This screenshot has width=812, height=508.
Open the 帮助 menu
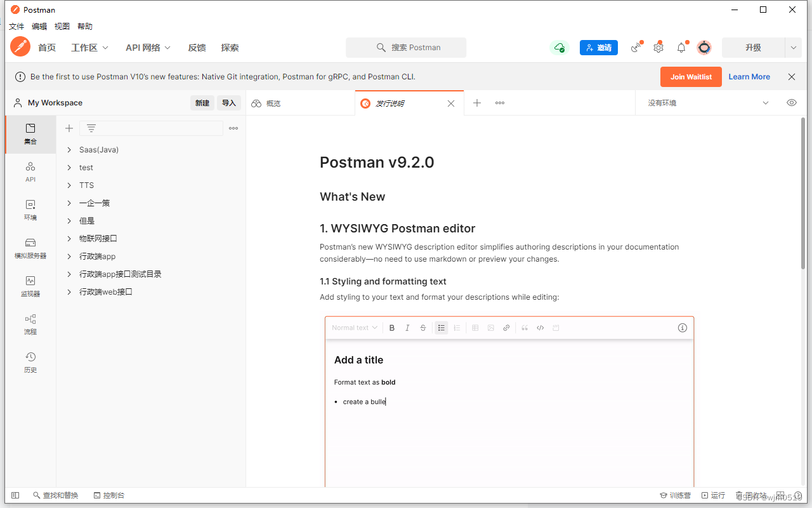point(85,27)
